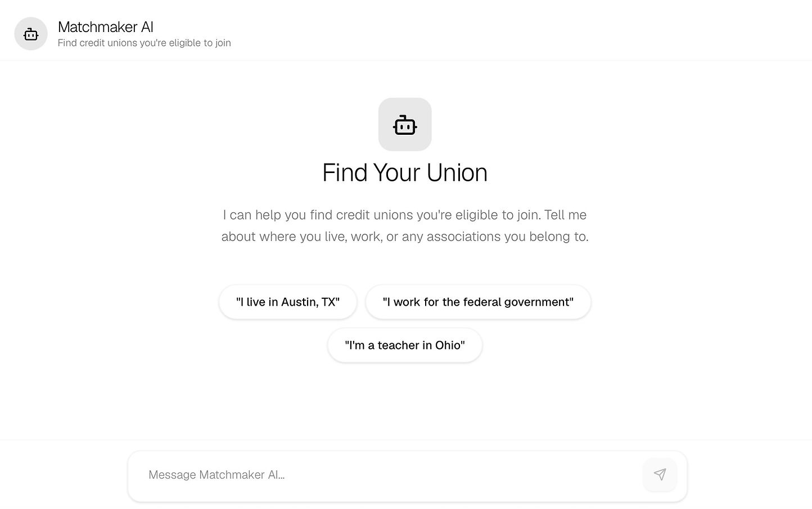Click the centered bot avatar tile
The height and width of the screenshot is (509, 812).
(405, 125)
